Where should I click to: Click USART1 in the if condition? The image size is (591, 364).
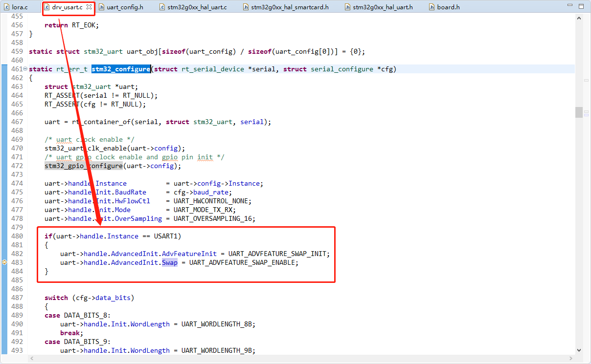(165, 236)
